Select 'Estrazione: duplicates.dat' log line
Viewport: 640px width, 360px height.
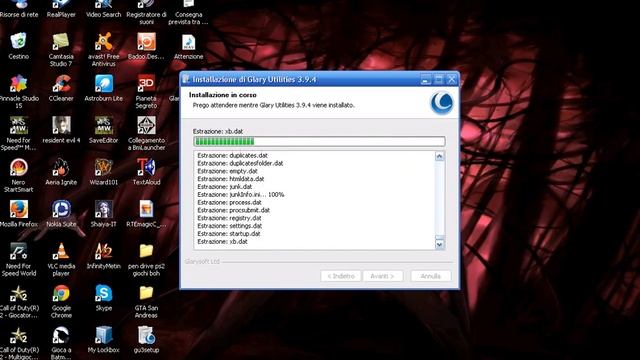pos(232,156)
